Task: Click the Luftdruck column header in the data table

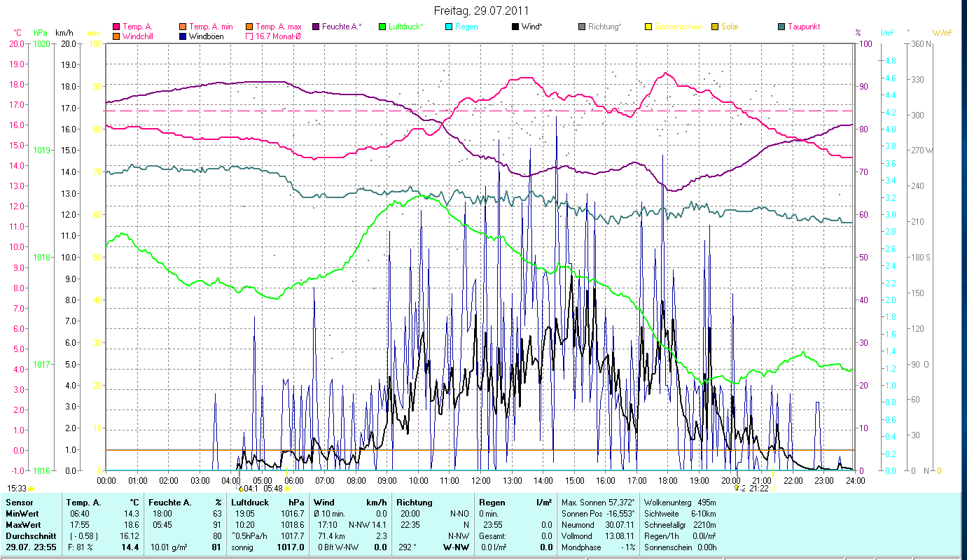Action: pos(249,502)
